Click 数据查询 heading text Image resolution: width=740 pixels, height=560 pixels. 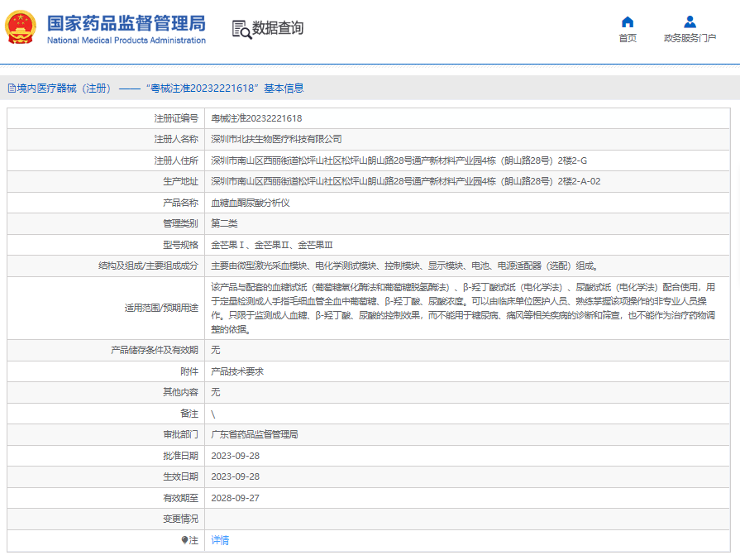click(278, 28)
